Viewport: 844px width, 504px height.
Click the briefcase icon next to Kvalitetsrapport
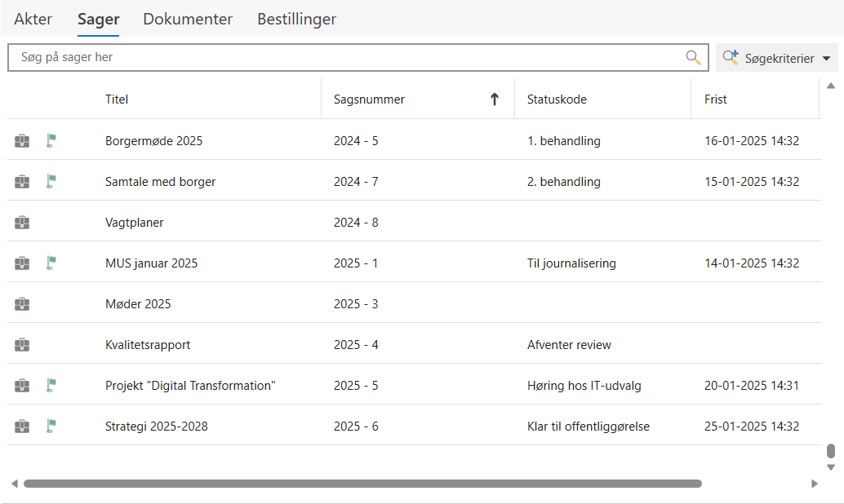coord(22,345)
